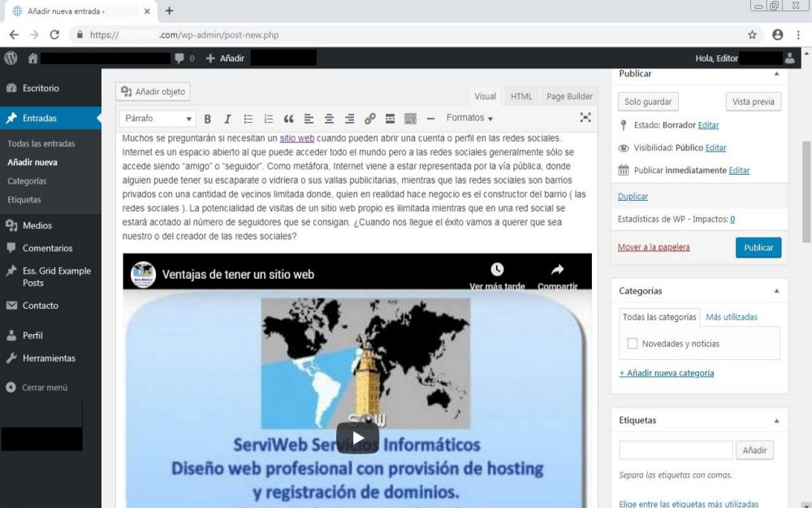Click the insert link icon
Screen dimensions: 812x508
(369, 119)
